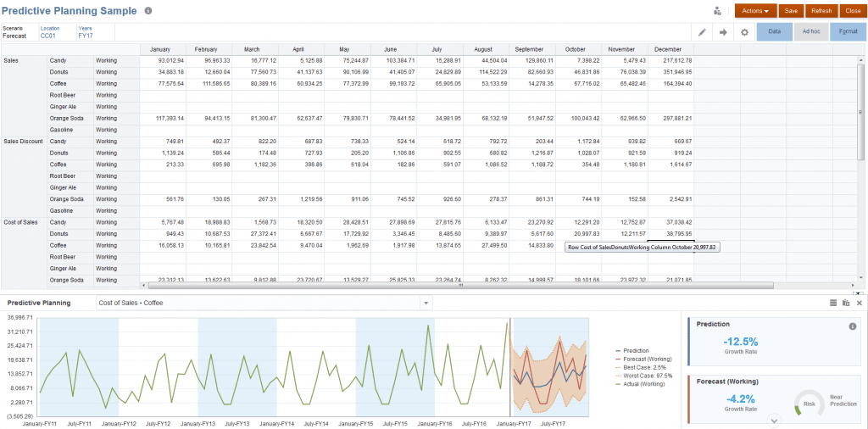Image resolution: width=868 pixels, height=429 pixels.
Task: Toggle Actual (Working) series in chart legend
Action: click(x=643, y=384)
